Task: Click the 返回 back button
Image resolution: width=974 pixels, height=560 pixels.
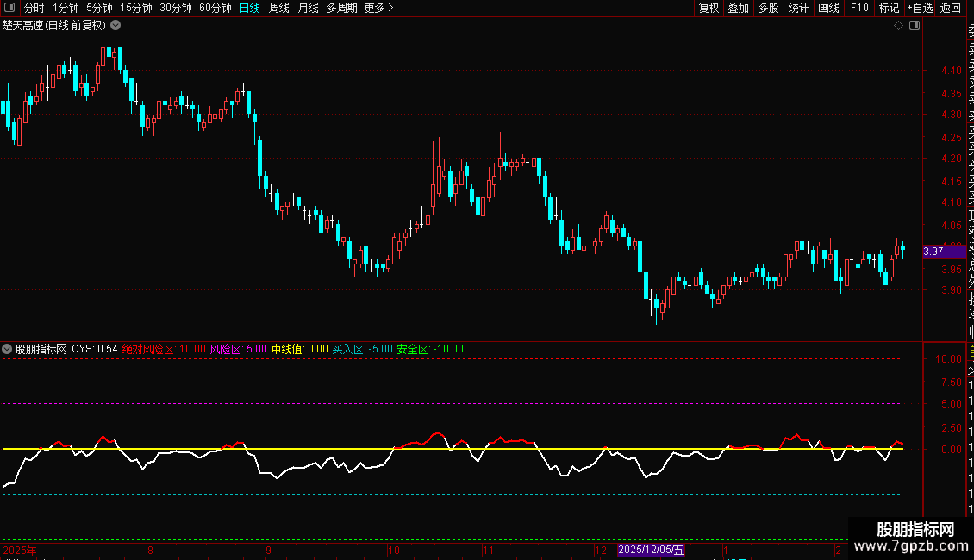Action: tap(951, 8)
